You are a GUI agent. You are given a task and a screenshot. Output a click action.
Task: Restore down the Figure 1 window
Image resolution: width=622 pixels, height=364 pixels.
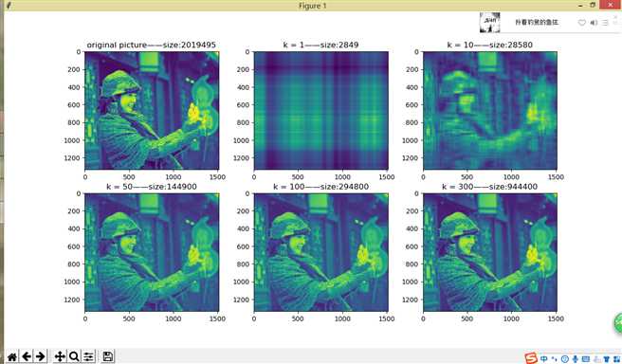(x=593, y=5)
